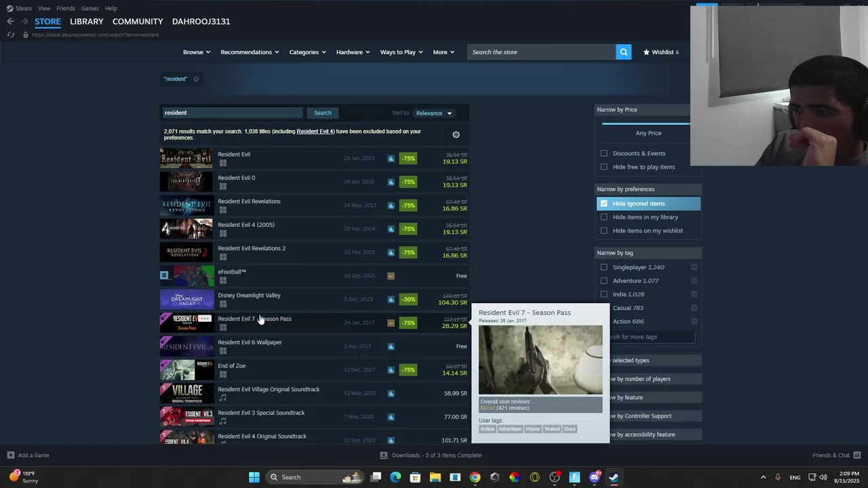Reload the store page
Image resolution: width=868 pixels, height=488 pixels.
pos(10,35)
